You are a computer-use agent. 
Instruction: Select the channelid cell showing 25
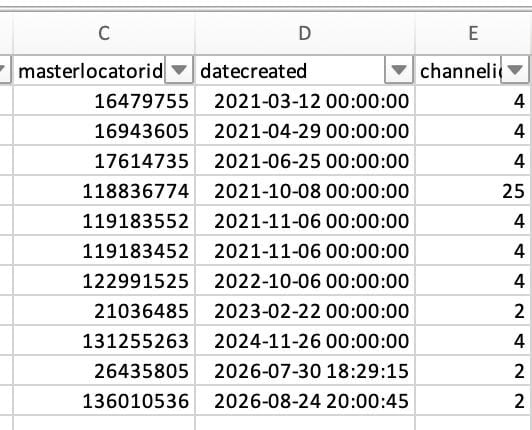coord(472,191)
